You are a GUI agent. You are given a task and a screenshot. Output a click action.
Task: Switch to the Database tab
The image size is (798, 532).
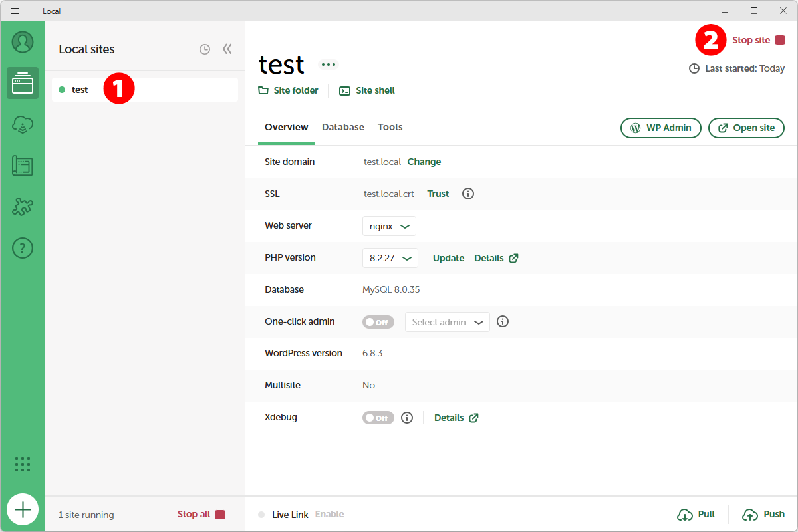[342, 127]
